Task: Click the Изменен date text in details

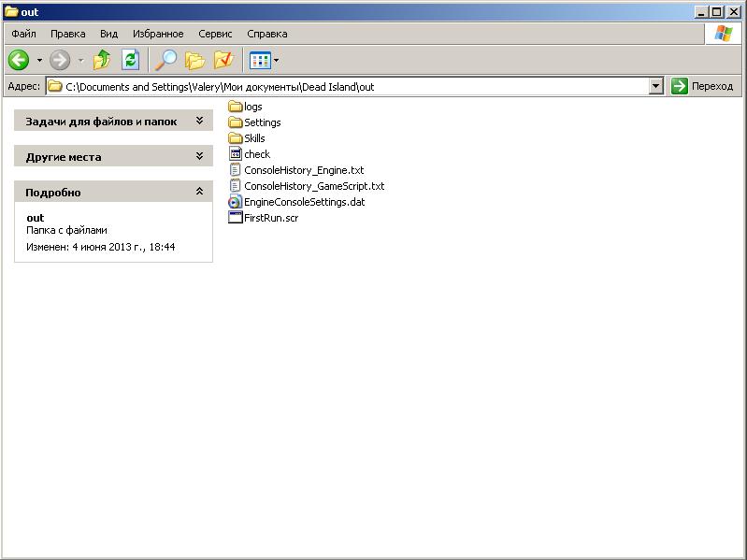Action: pyautogui.click(x=101, y=247)
